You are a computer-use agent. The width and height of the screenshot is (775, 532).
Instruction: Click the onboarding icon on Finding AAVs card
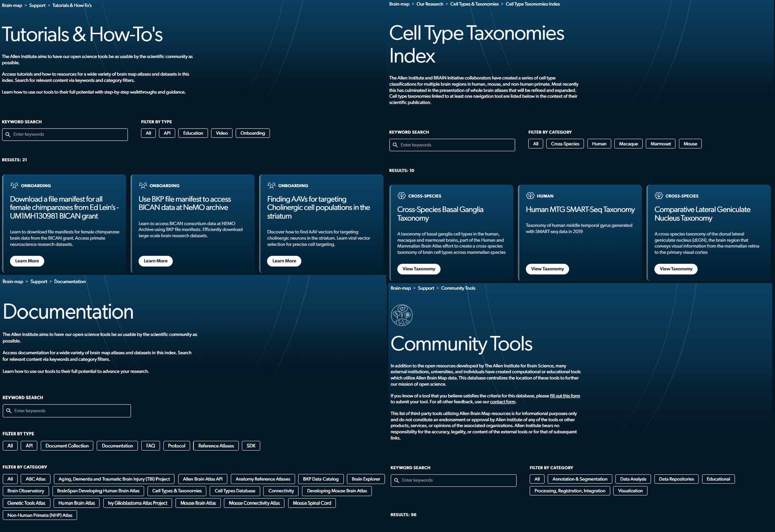[x=271, y=186]
